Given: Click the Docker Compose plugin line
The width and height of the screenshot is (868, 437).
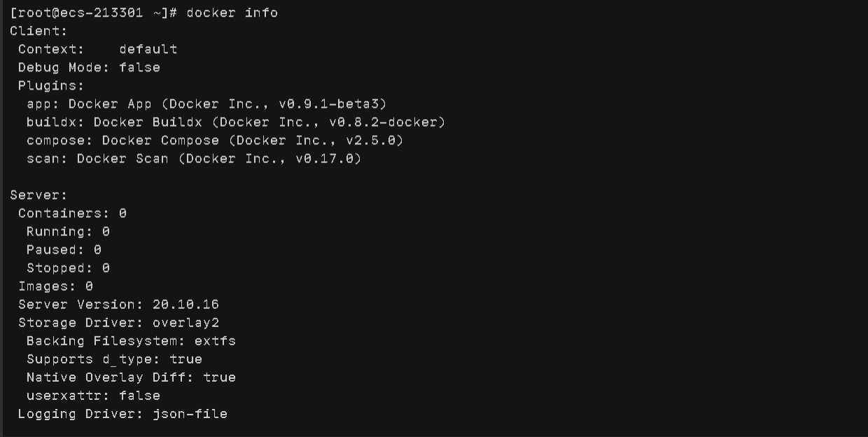Looking at the screenshot, I should pos(215,140).
